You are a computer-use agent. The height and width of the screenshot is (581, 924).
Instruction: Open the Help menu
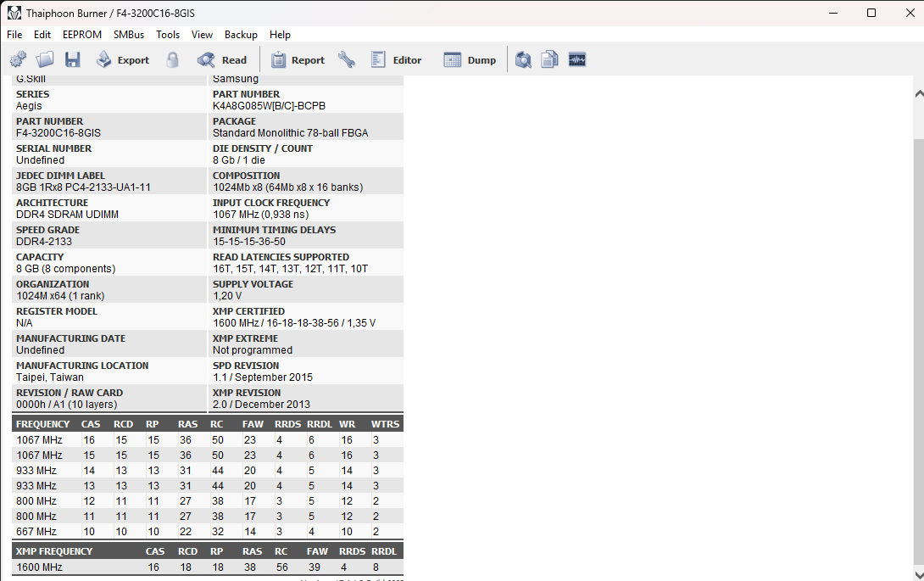280,35
